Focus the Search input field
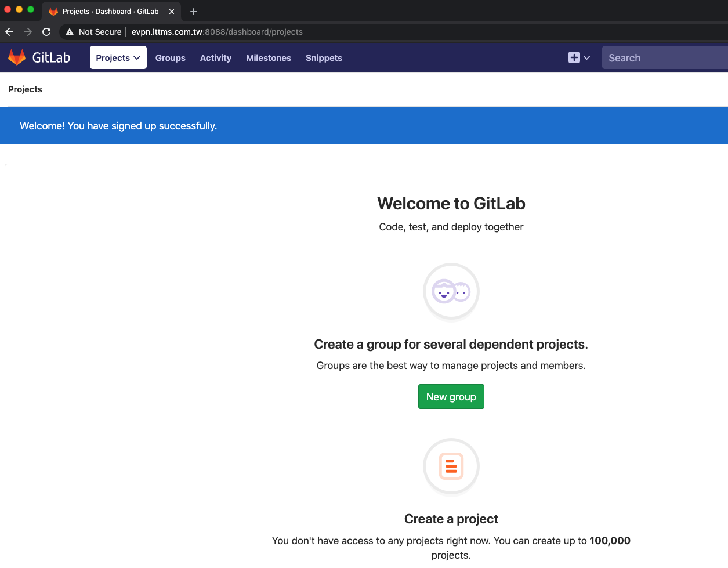 pos(665,58)
